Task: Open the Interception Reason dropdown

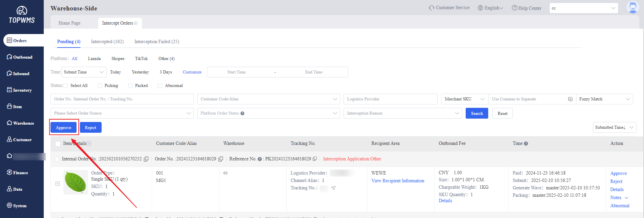Action: tap(403, 113)
